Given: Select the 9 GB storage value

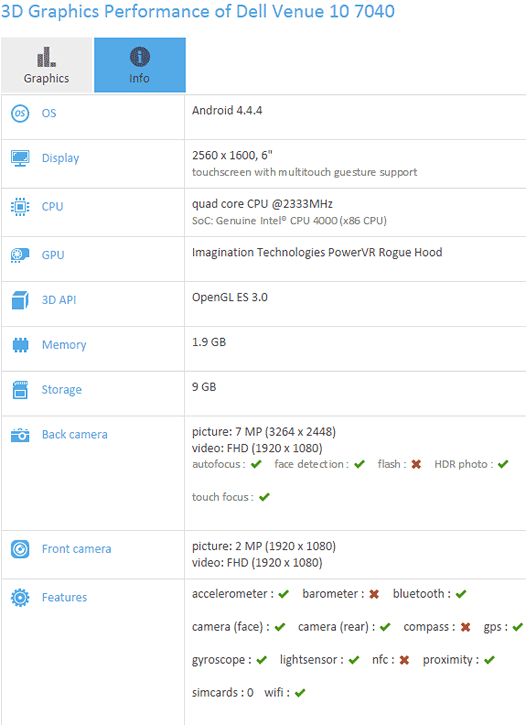Looking at the screenshot, I should pos(204,387).
